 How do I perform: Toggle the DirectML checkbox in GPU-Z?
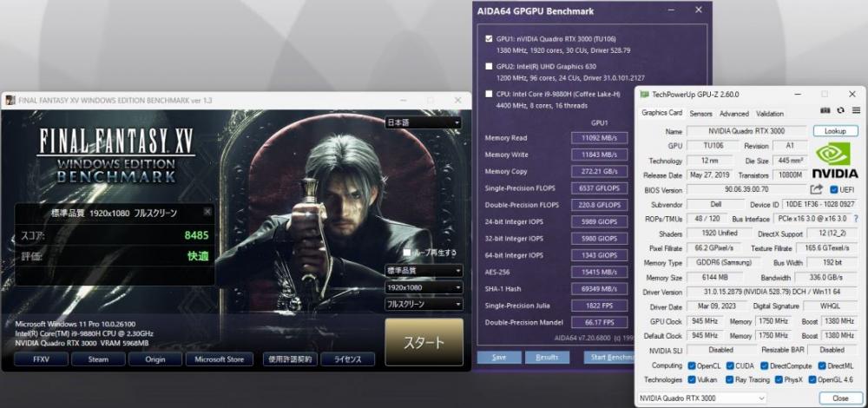821,366
